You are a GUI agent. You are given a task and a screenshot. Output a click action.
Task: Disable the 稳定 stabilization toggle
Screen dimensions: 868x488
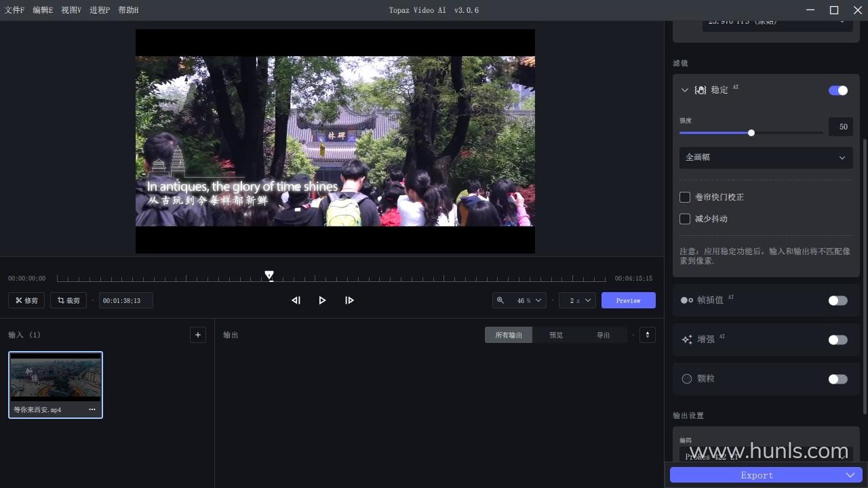(837, 90)
